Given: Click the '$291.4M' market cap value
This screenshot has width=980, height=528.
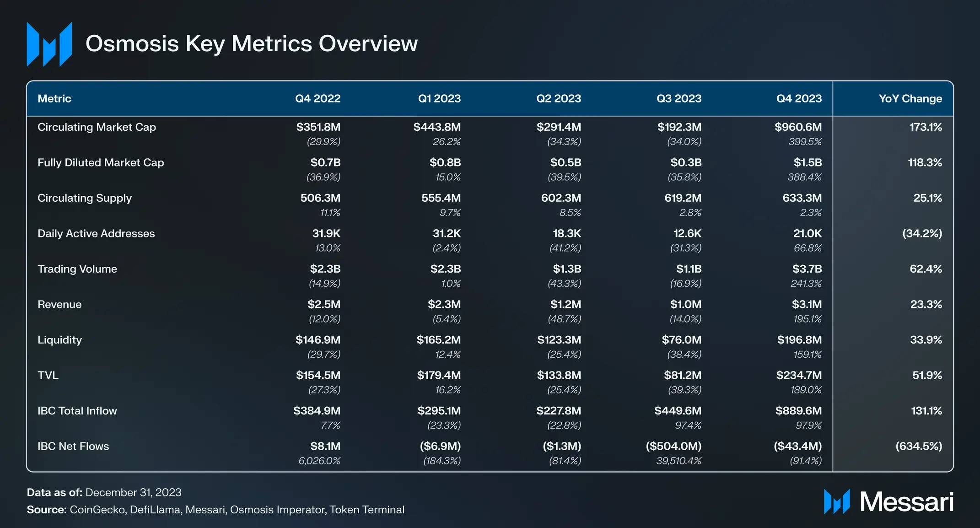Looking at the screenshot, I should point(559,127).
